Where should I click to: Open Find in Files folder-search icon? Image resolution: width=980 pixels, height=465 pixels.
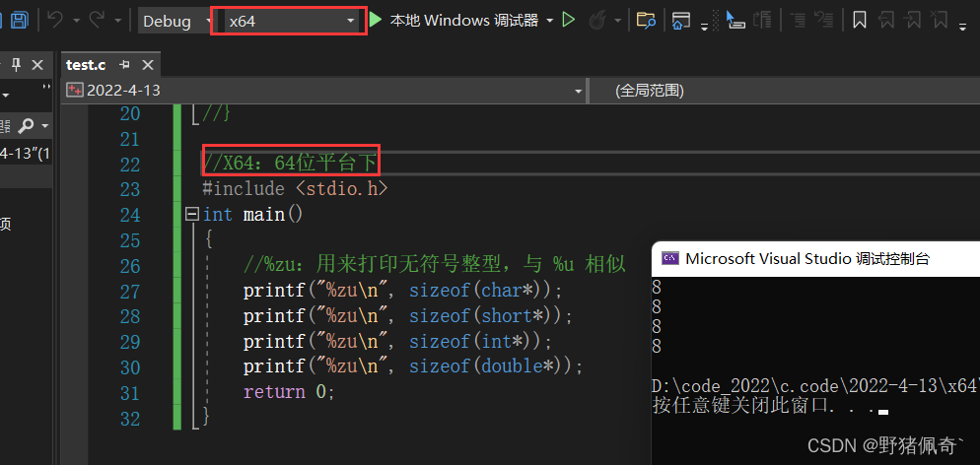click(x=646, y=20)
